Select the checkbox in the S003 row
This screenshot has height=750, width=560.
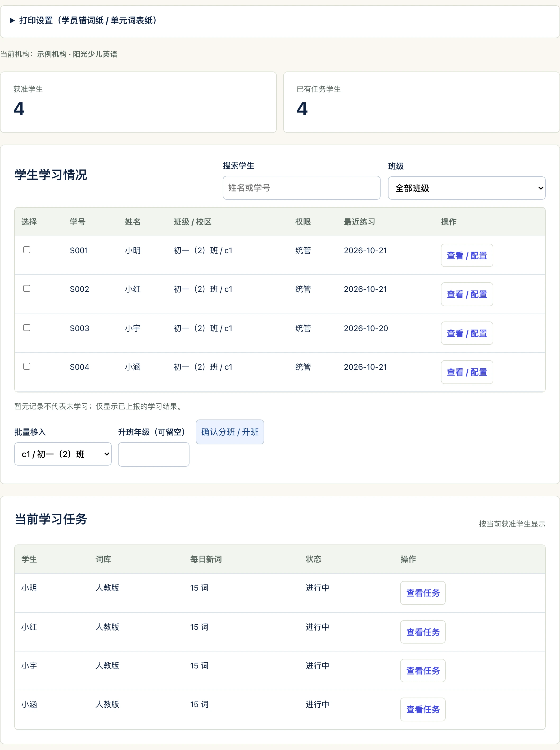pyautogui.click(x=27, y=328)
